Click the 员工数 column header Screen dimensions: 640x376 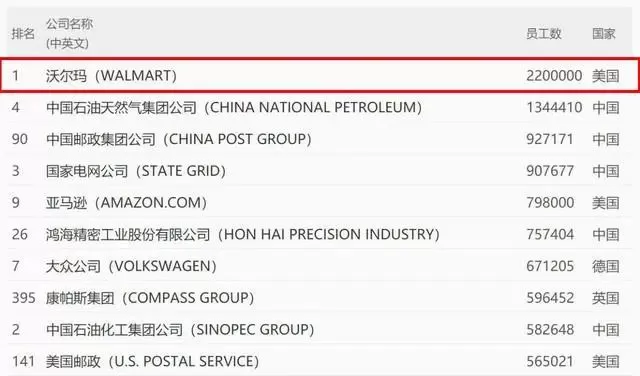click(x=544, y=33)
